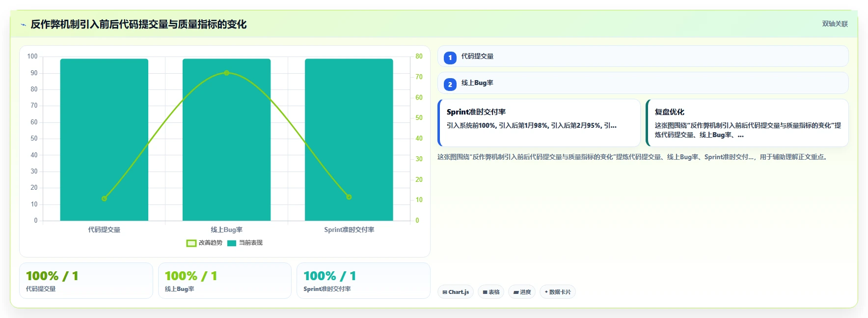Screen dimensions: 868x318
Task: Click the card text starting 引入系统前100%
Action: (x=531, y=125)
